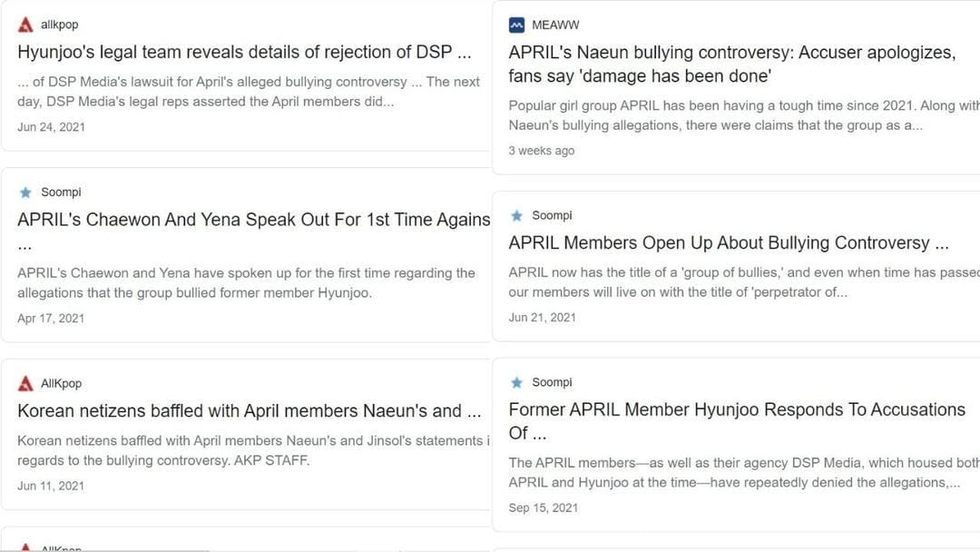Screen dimensions: 980x552
Task: Click the Soompi star icon on Hyunjoo Responds article
Action: coord(516,382)
